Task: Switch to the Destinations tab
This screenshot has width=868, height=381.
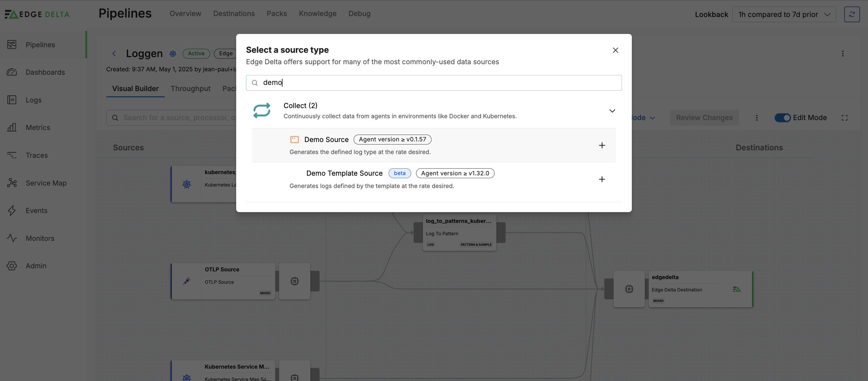Action: point(234,14)
